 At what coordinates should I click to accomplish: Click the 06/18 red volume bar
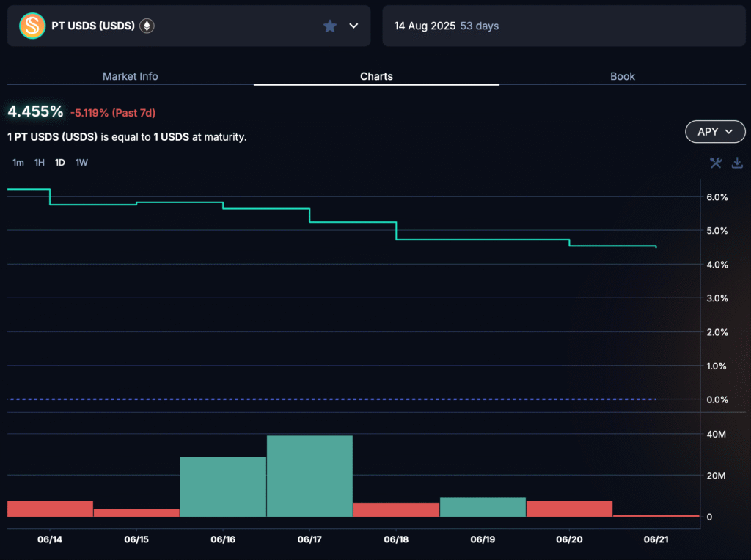[x=396, y=509]
